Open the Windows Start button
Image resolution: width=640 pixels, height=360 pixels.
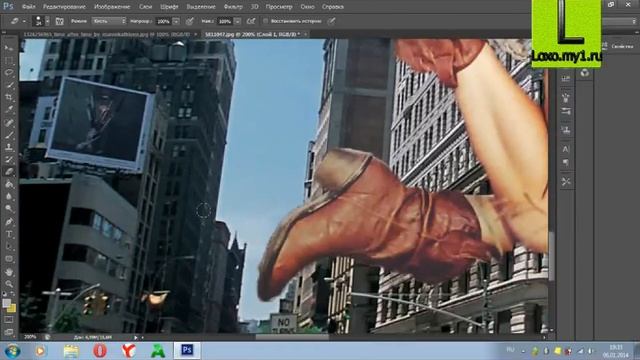tap(12, 351)
